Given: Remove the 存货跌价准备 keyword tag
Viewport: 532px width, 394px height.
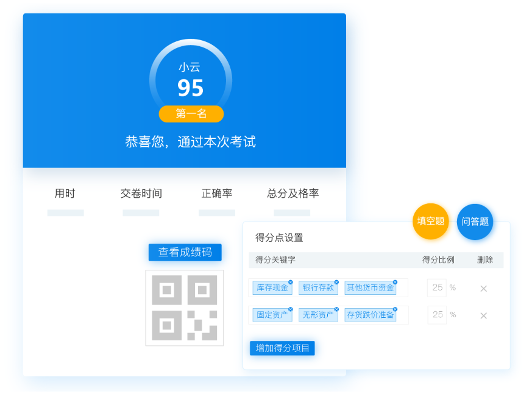Looking at the screenshot, I should [x=395, y=309].
